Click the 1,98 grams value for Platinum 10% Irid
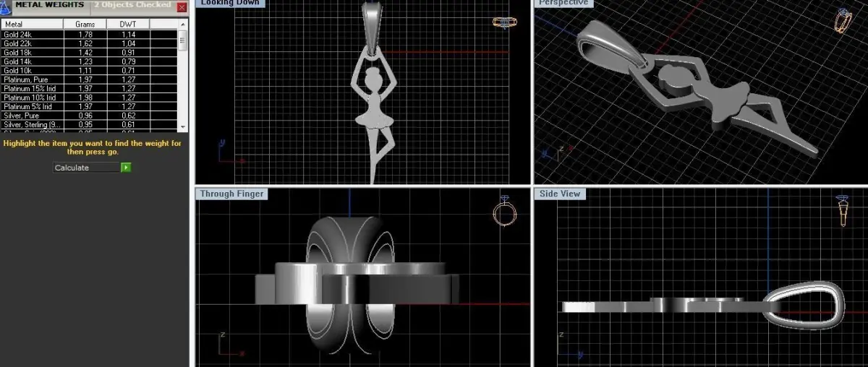 tap(85, 98)
